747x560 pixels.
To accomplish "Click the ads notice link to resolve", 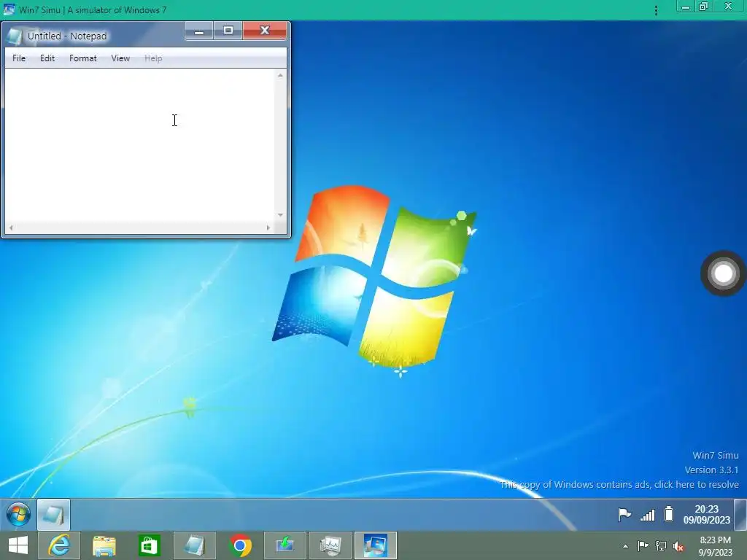I will pyautogui.click(x=619, y=485).
